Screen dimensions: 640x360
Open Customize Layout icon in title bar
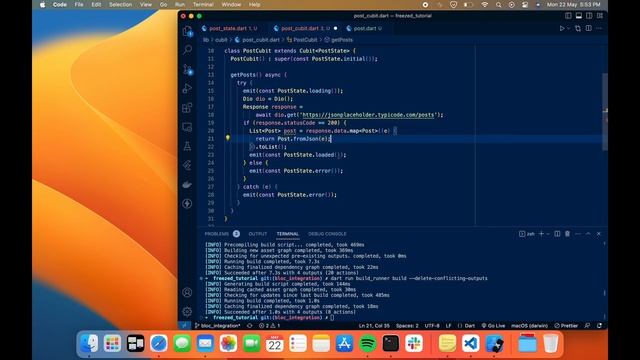click(x=600, y=16)
